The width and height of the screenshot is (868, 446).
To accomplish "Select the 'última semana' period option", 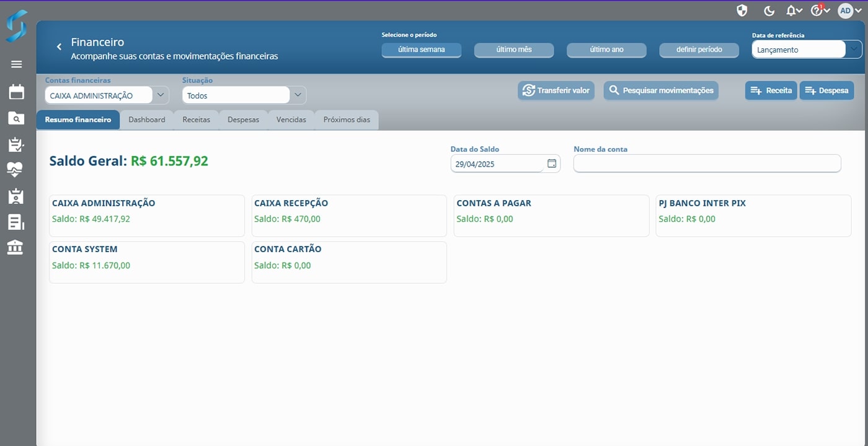I will tap(421, 50).
